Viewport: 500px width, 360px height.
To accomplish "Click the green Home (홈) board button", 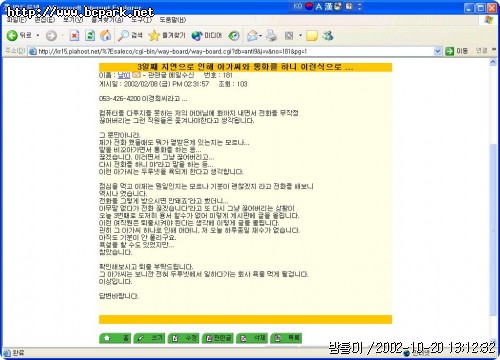I will (115, 338).
